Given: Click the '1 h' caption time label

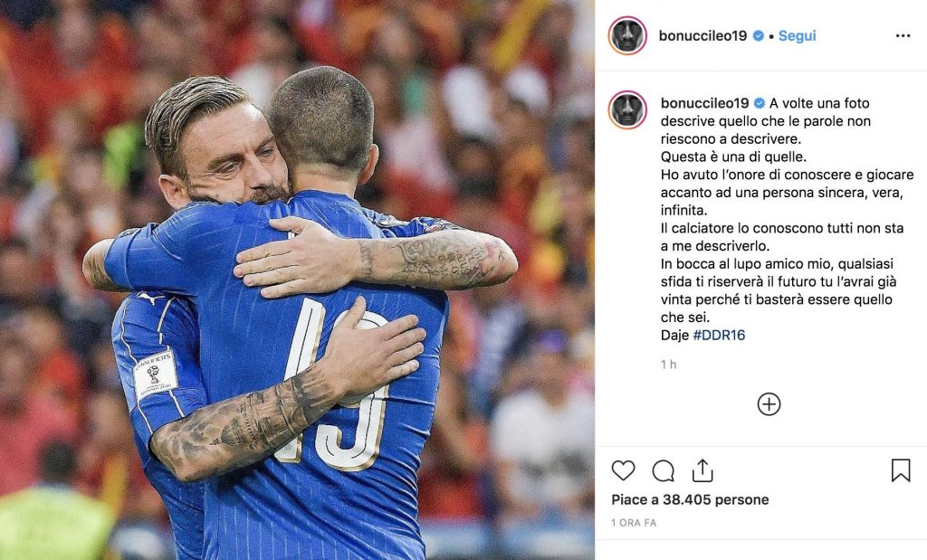Looking at the screenshot, I should (x=668, y=365).
